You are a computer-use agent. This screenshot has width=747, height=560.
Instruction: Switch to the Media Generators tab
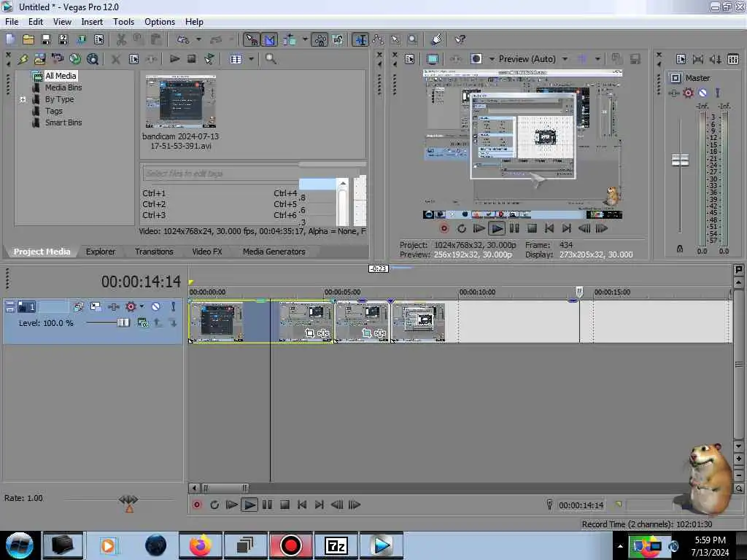(x=274, y=252)
